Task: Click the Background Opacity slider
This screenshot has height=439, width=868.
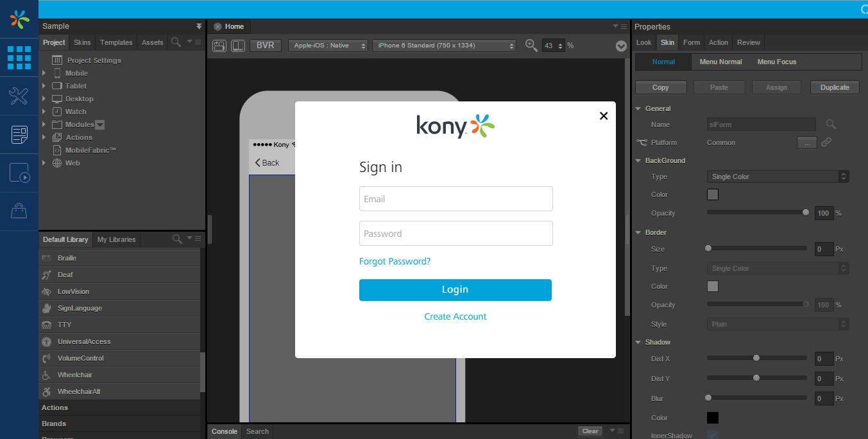Action: coord(757,212)
